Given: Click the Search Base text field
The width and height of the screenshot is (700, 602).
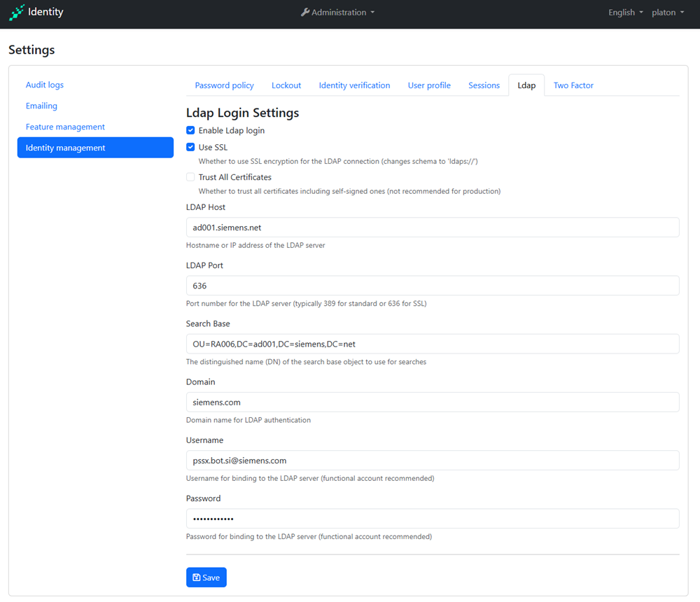Looking at the screenshot, I should [x=432, y=344].
